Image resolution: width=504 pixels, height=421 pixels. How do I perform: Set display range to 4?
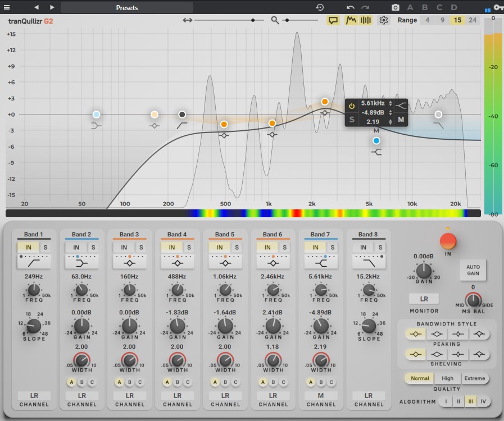[x=427, y=20]
